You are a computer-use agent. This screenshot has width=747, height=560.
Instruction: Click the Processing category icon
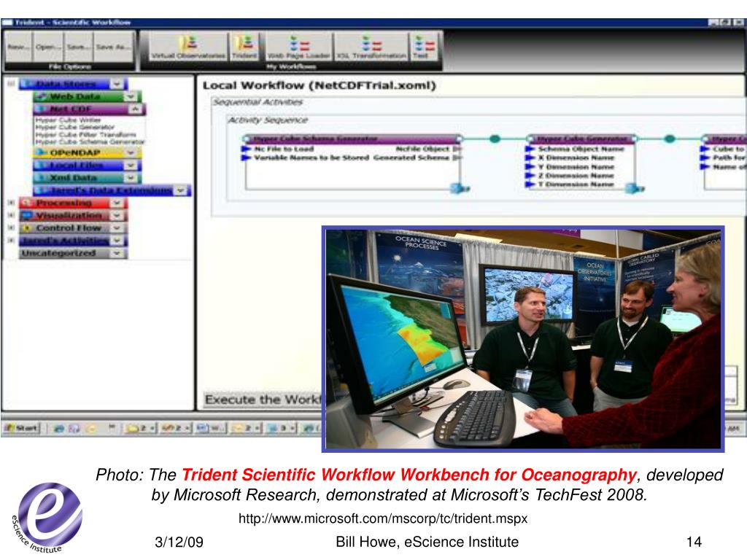tap(27, 203)
